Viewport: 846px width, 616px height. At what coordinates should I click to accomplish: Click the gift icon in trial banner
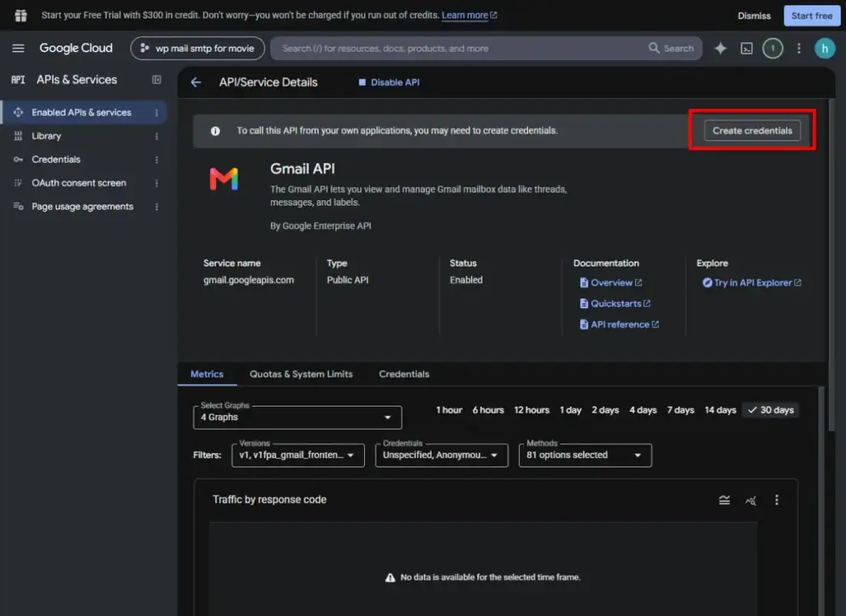tap(21, 15)
